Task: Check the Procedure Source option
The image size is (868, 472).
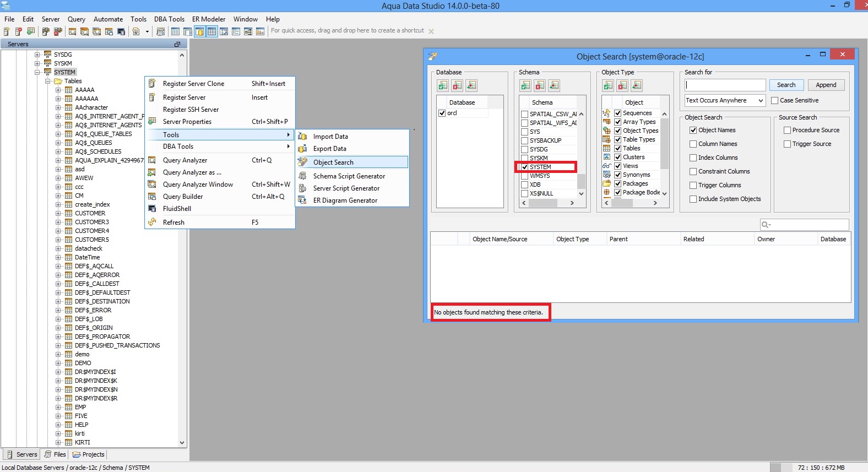Action: [788, 130]
